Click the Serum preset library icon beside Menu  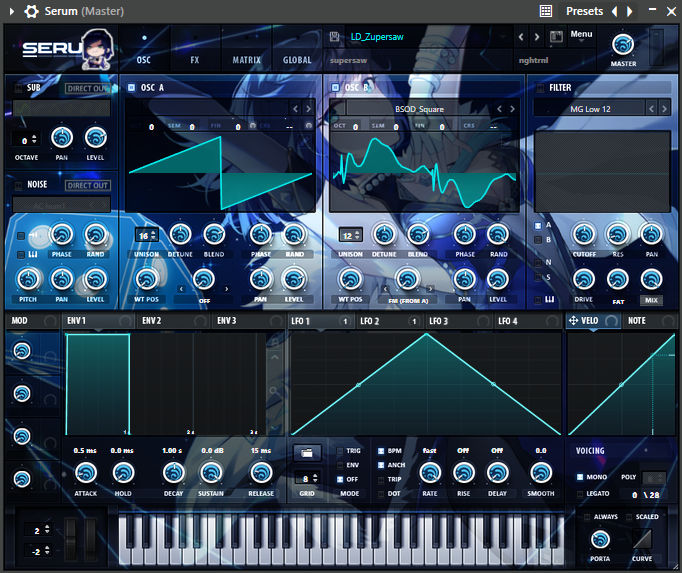pos(556,37)
